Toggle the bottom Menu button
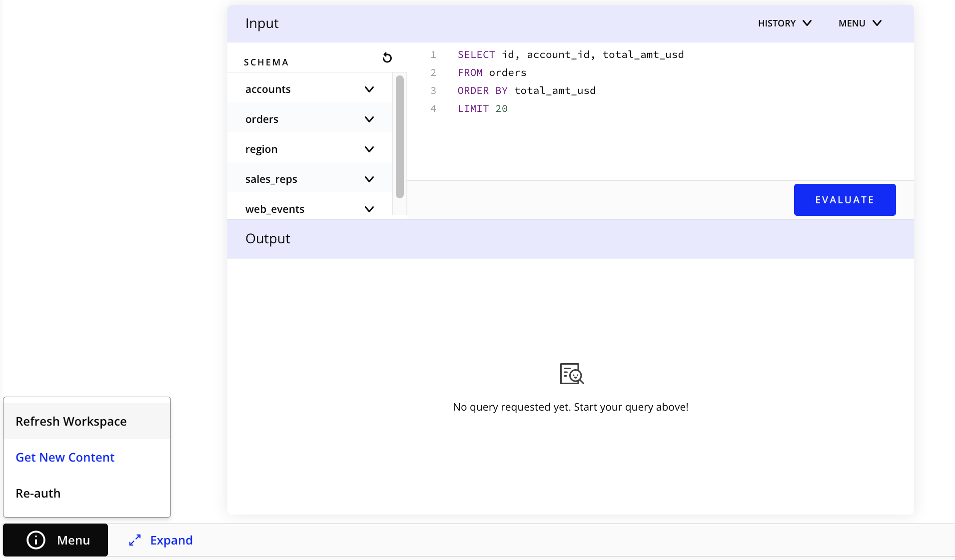The height and width of the screenshot is (560, 955). [x=55, y=540]
